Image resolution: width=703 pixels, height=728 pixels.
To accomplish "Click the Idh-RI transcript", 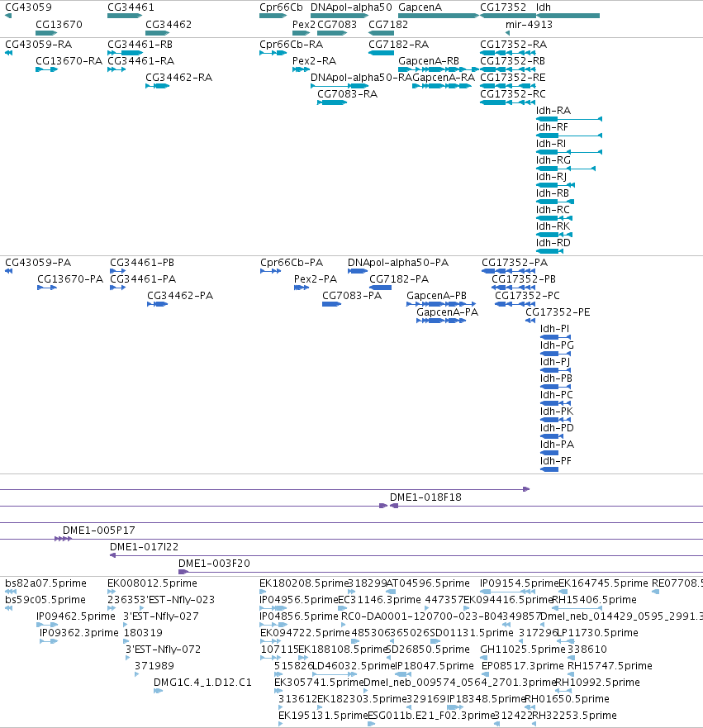I will coord(569,152).
